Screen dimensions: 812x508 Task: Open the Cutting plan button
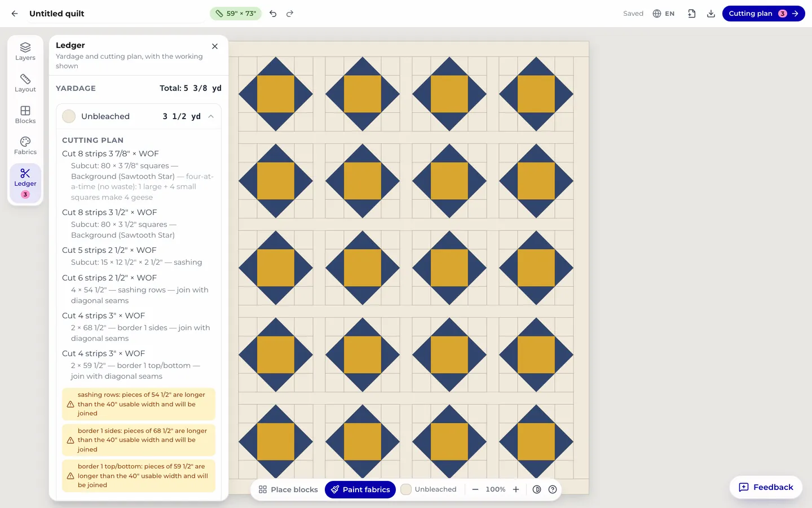[x=764, y=14]
